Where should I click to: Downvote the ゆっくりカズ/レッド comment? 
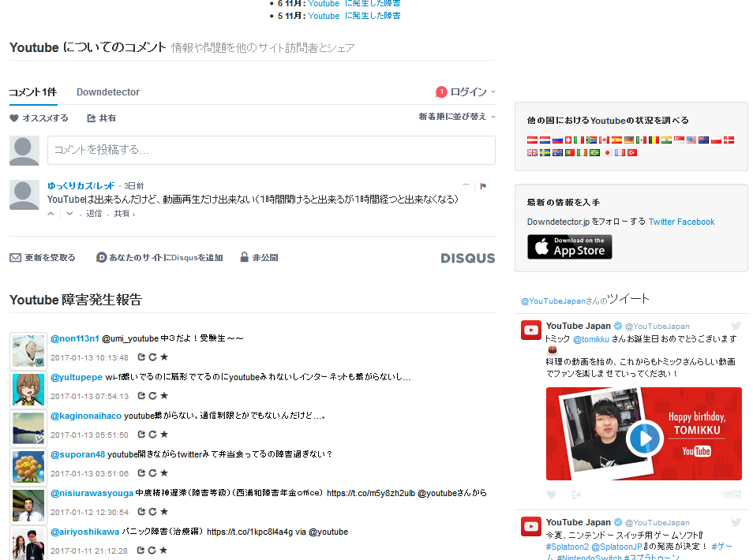point(69,214)
